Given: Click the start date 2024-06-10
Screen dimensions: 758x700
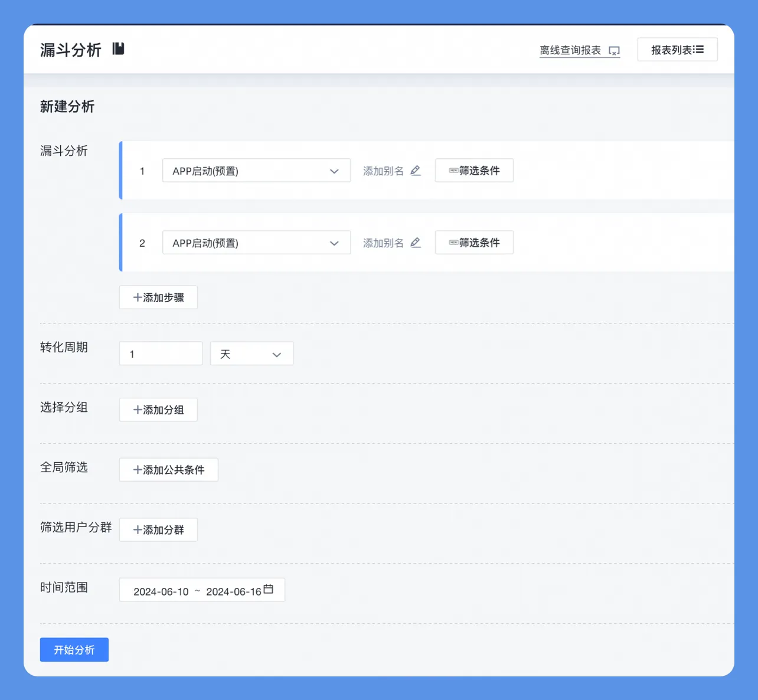Looking at the screenshot, I should click(161, 591).
